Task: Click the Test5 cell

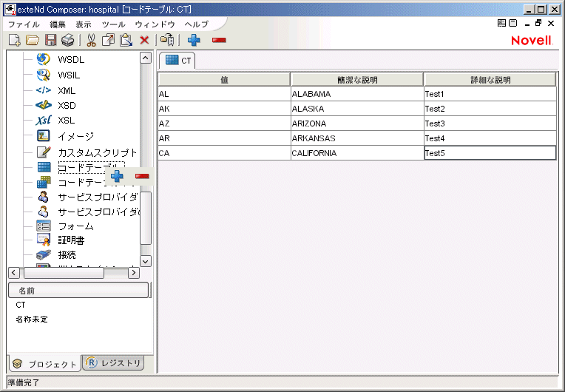Action: [x=490, y=153]
